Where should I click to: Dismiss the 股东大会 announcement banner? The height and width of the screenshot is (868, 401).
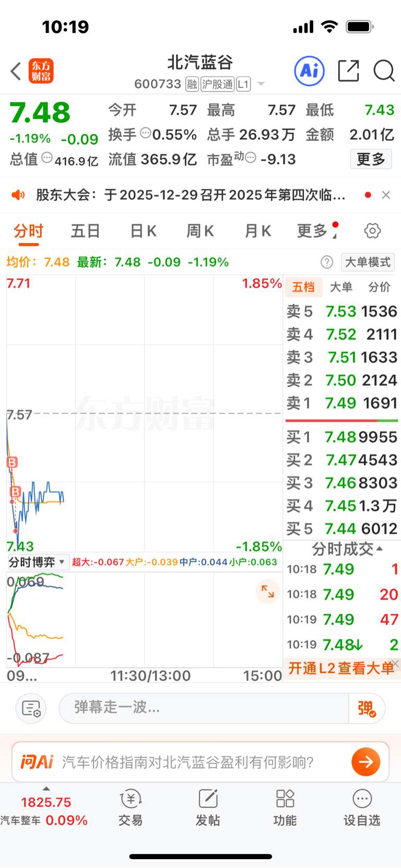pyautogui.click(x=386, y=195)
